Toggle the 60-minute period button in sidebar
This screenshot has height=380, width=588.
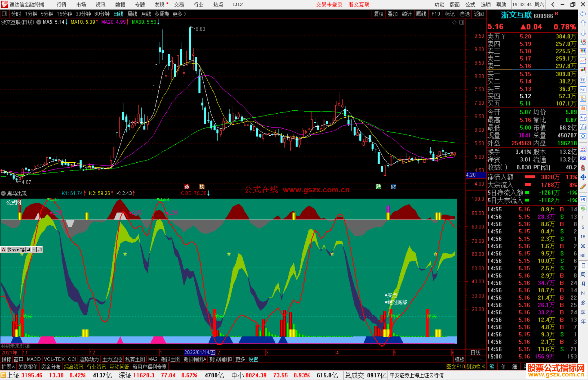point(583,256)
